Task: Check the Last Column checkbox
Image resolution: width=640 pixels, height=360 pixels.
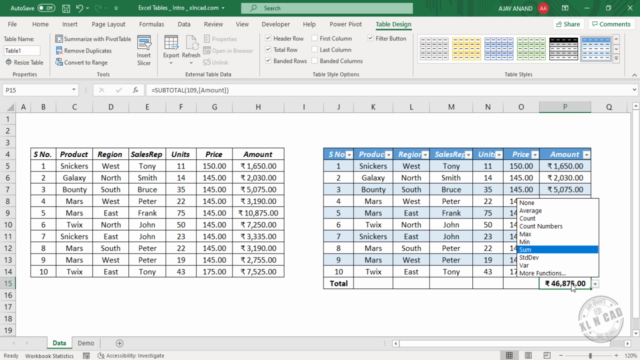Action: pos(315,49)
